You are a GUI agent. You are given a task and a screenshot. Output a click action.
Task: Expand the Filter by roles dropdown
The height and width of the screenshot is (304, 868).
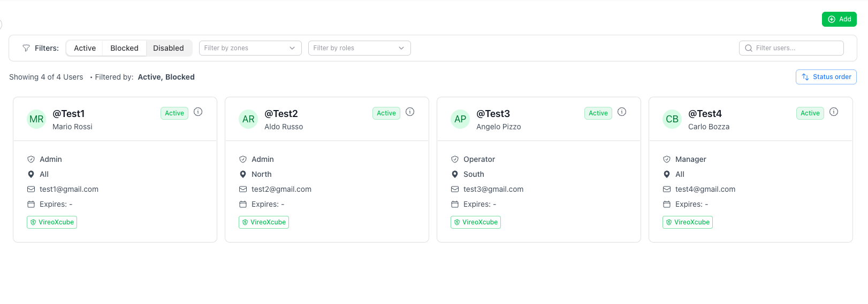click(359, 48)
